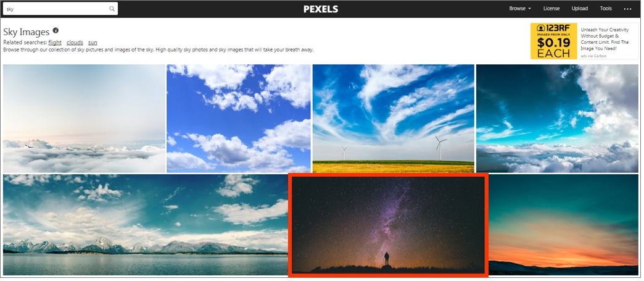Open the License page
Screen dimensions: 644x281
pyautogui.click(x=551, y=9)
